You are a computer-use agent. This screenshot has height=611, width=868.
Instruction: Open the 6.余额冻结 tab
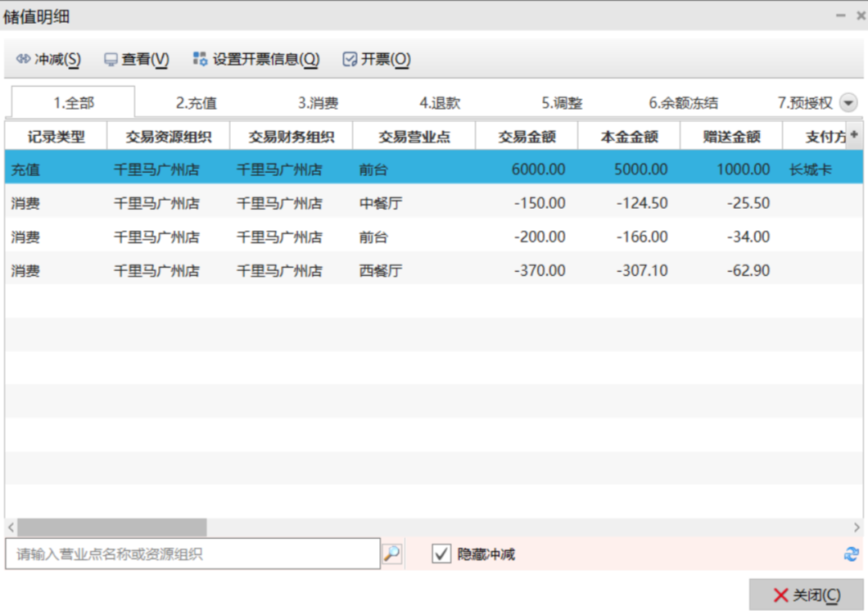point(683,103)
